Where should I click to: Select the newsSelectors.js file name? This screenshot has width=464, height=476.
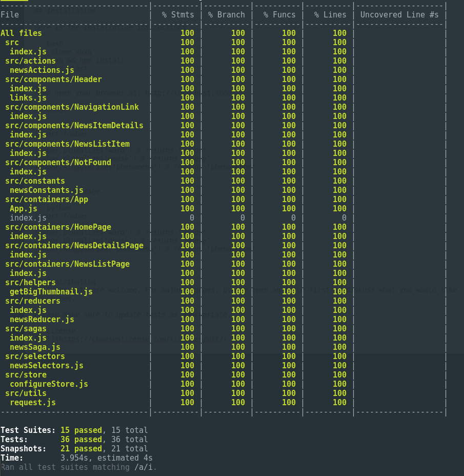click(46, 366)
